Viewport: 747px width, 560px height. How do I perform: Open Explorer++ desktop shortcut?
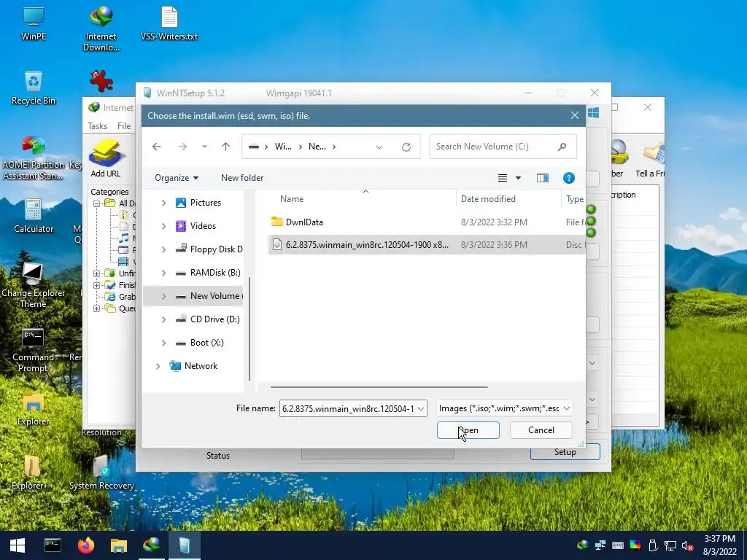point(32,472)
